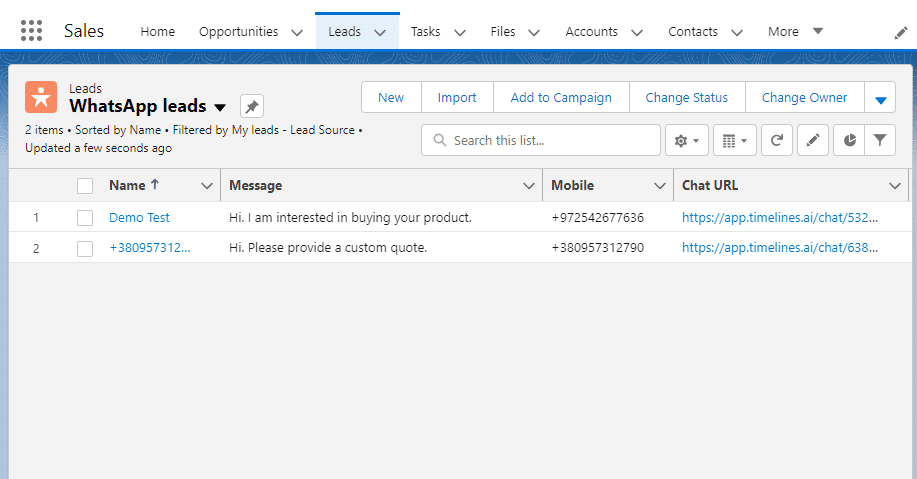The height and width of the screenshot is (479, 917).
Task: Open Name column actions chevron
Action: click(x=206, y=186)
